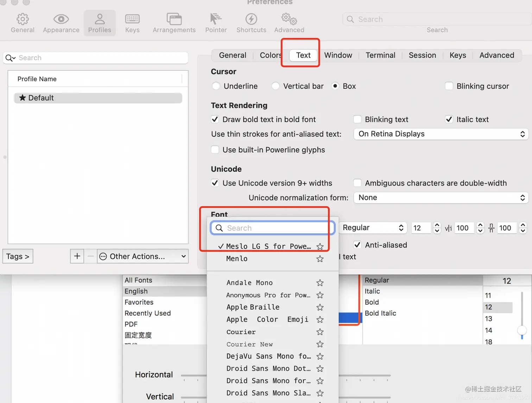Adjust the font size 12 stepper
This screenshot has width=532, height=403.
tap(437, 228)
